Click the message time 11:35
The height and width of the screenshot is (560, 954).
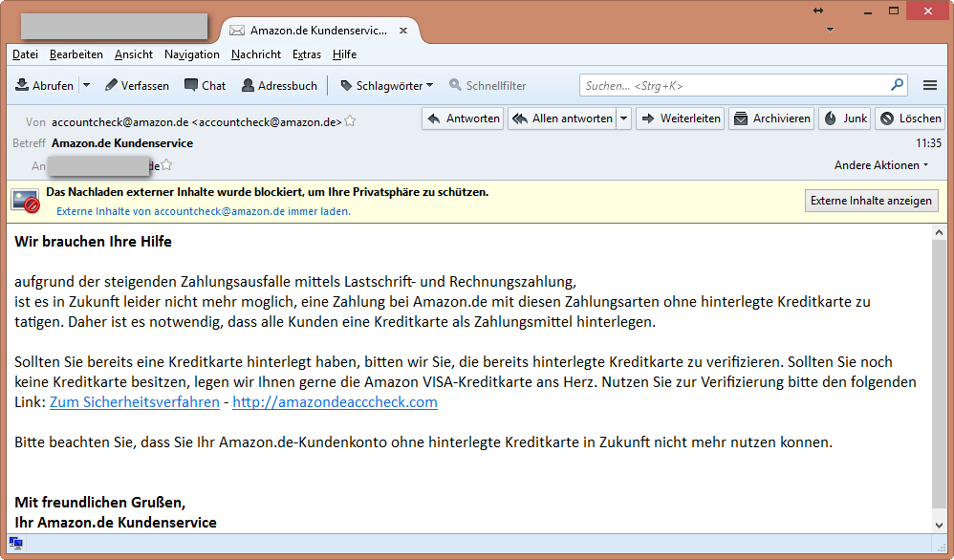[x=928, y=143]
